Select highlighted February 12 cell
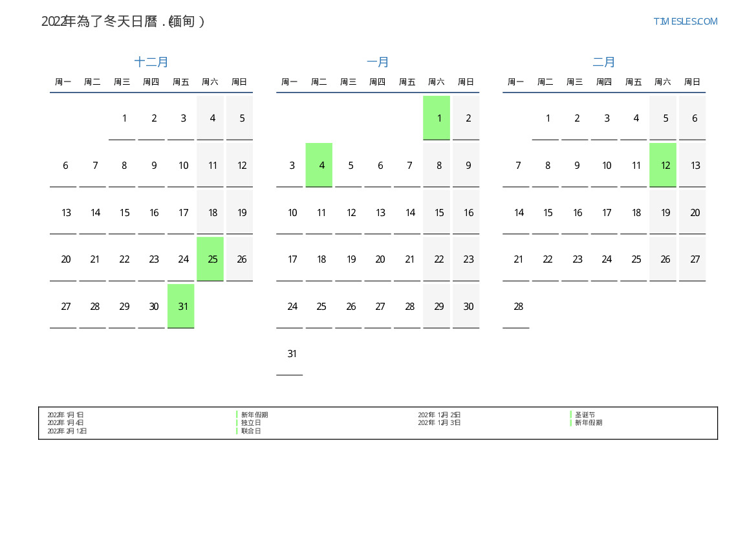756x535 pixels. coord(663,165)
